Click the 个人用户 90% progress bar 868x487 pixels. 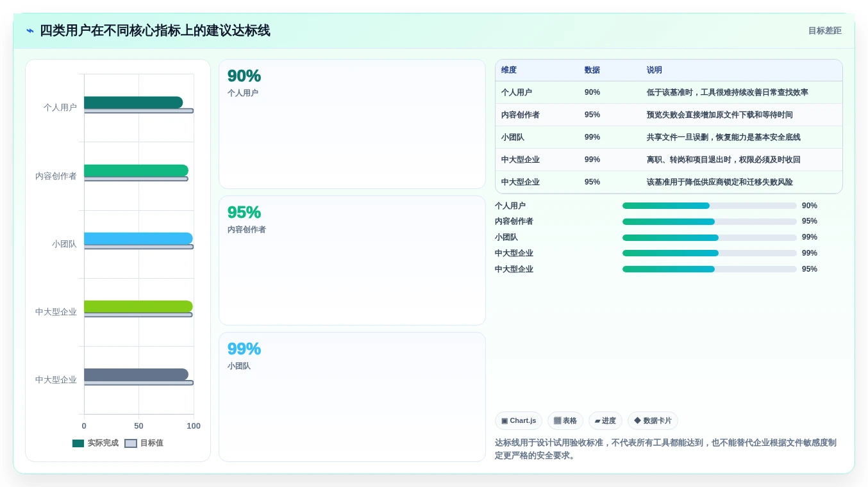click(710, 206)
